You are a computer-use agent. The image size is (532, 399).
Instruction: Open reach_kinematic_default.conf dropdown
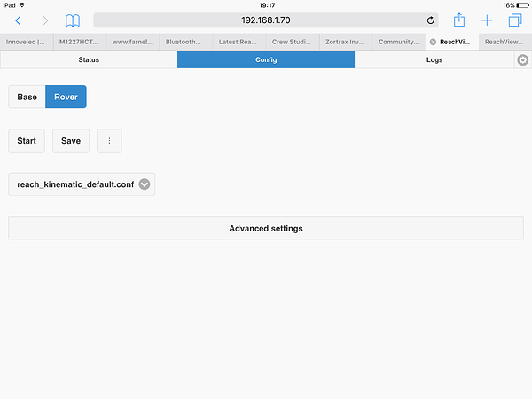click(82, 184)
